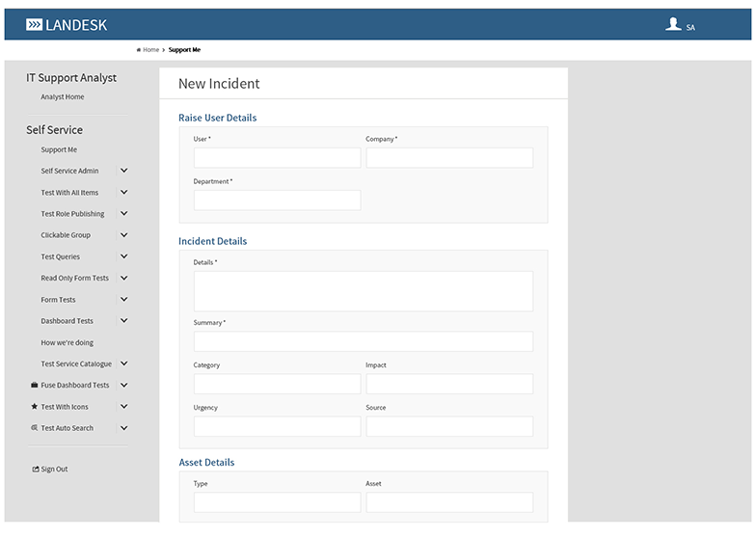Expand the Test Service Catalogue chevron
The height and width of the screenshot is (537, 756).
point(123,364)
